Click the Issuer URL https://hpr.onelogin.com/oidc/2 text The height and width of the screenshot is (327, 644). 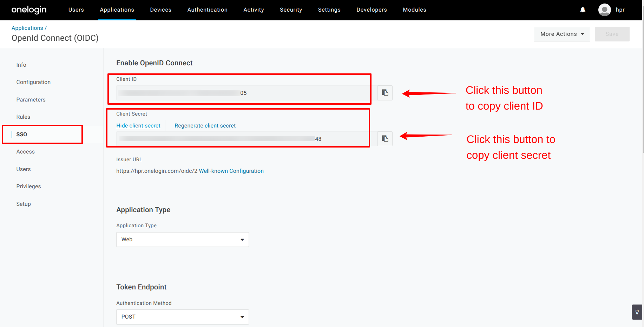pyautogui.click(x=157, y=171)
